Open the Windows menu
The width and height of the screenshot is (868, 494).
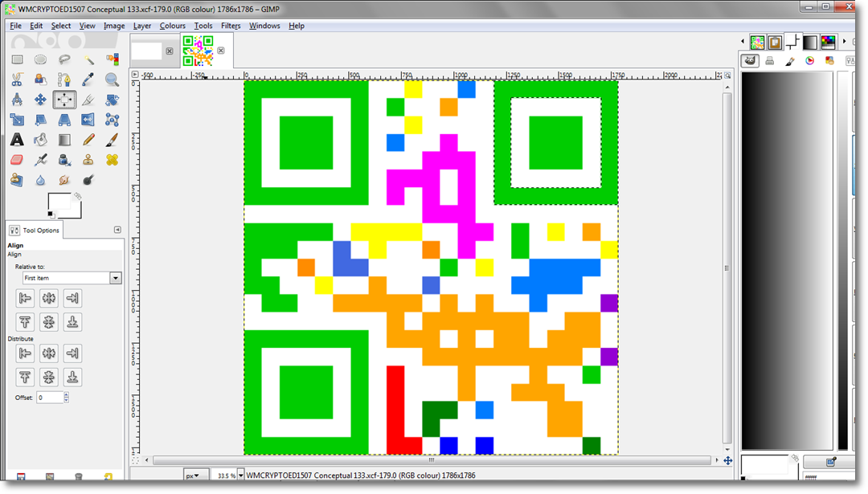[264, 26]
